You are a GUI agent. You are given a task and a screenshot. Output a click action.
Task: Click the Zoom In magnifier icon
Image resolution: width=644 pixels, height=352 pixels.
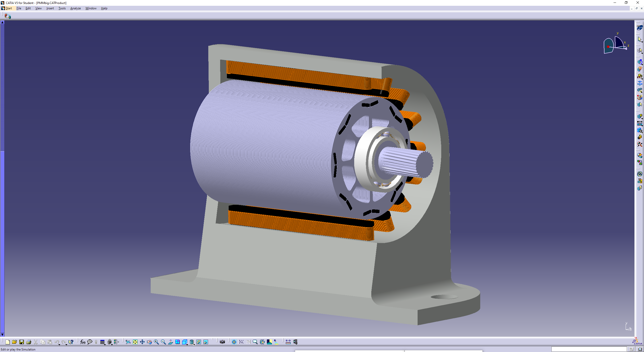coord(156,342)
